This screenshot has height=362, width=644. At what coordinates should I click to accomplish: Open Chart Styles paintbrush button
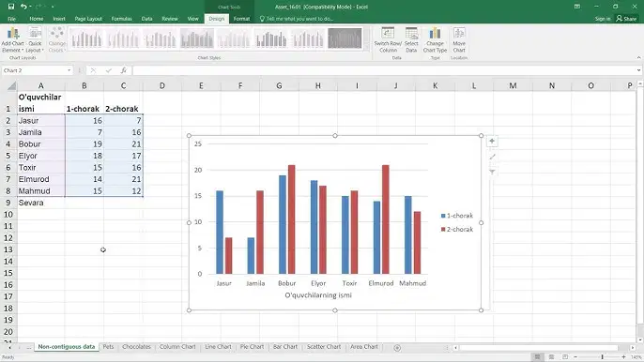pos(492,157)
